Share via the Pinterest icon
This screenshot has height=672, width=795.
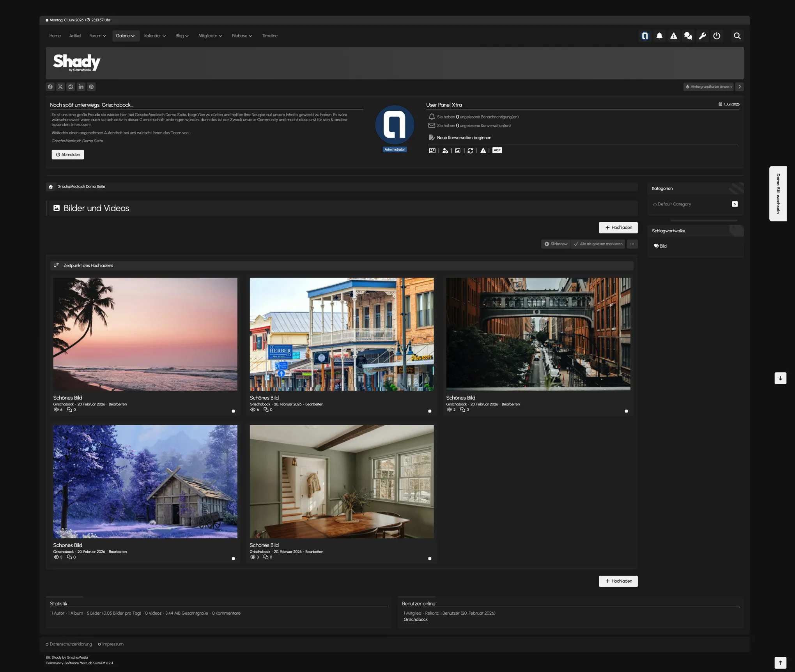click(91, 87)
